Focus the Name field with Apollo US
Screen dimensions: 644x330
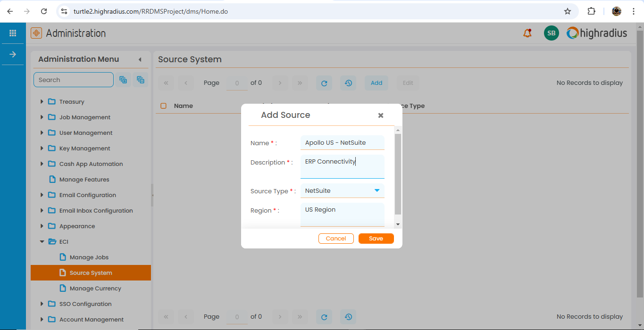pos(343,143)
